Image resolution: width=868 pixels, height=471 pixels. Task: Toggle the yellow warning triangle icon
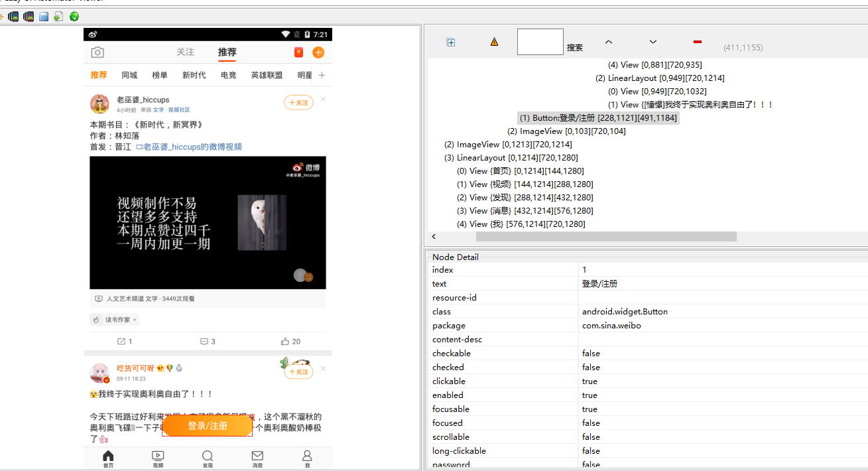coord(494,42)
